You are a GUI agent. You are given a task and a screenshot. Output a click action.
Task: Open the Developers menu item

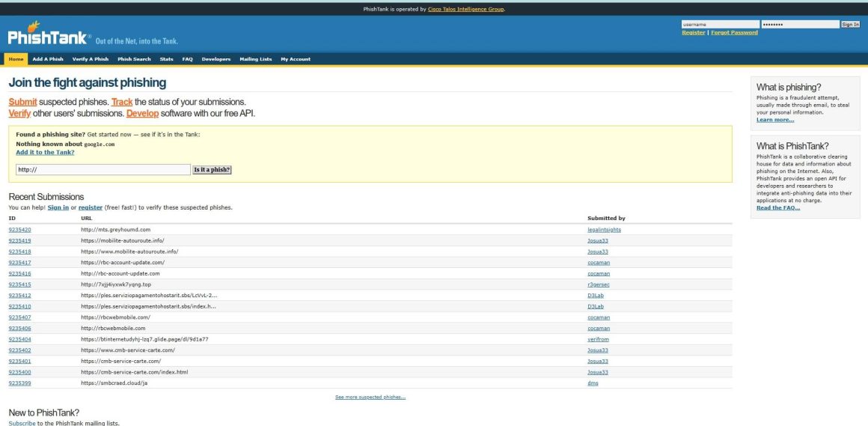point(216,59)
